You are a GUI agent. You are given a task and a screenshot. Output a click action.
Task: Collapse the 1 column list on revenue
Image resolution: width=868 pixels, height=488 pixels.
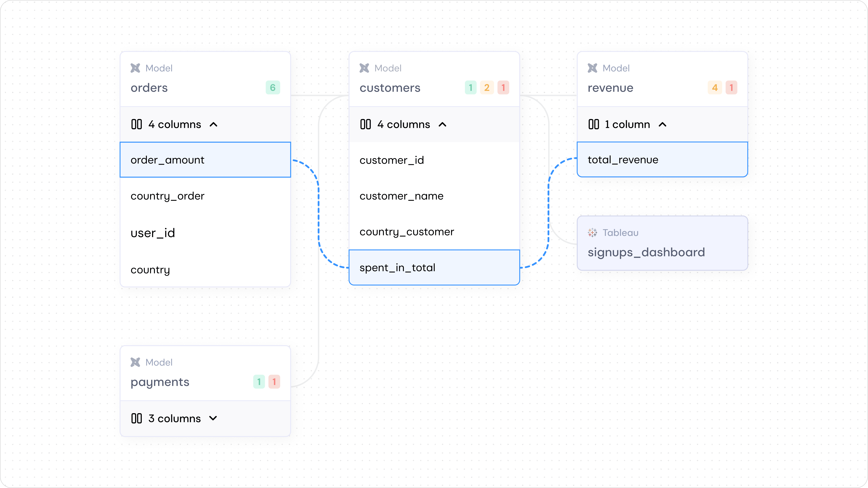tap(662, 124)
